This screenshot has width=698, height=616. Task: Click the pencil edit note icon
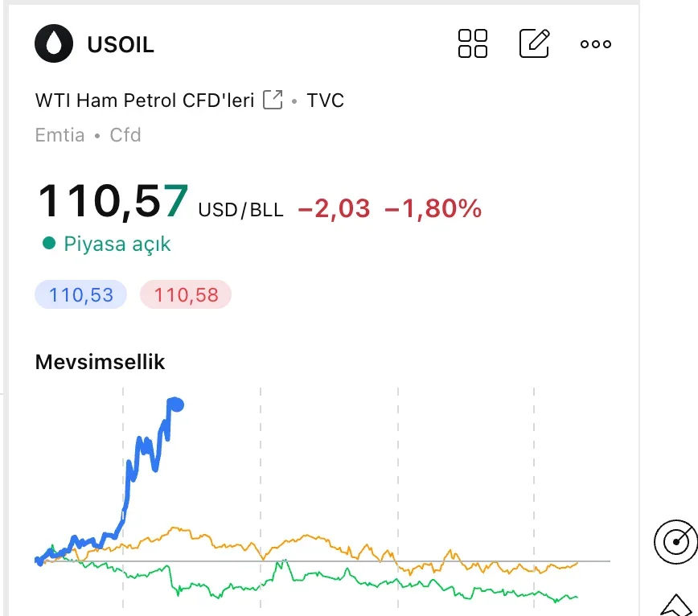pos(535,43)
